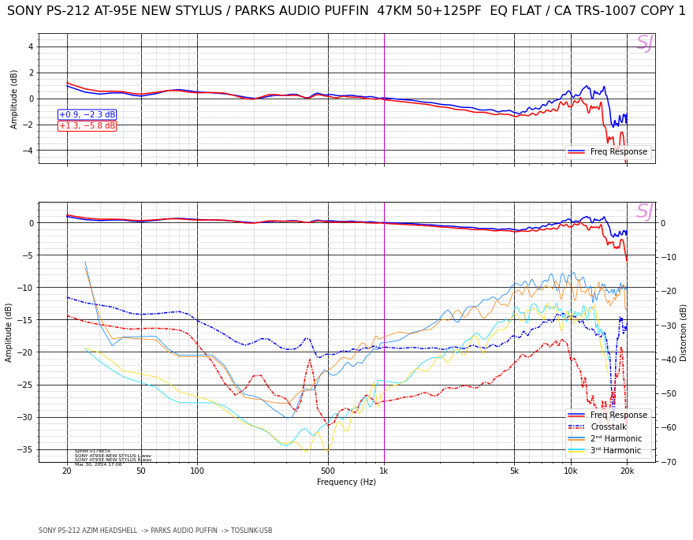
Task: Click the "Frequency (Hz)" axis label
Action: (346, 482)
